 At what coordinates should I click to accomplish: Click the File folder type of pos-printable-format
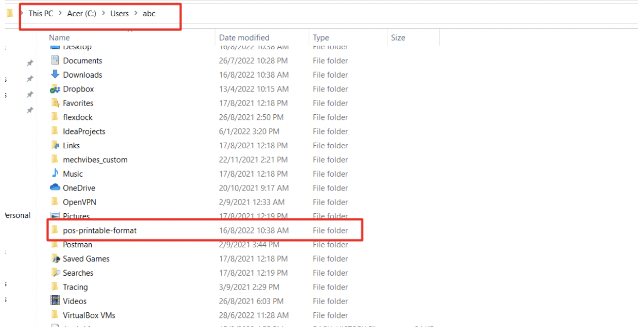(331, 231)
